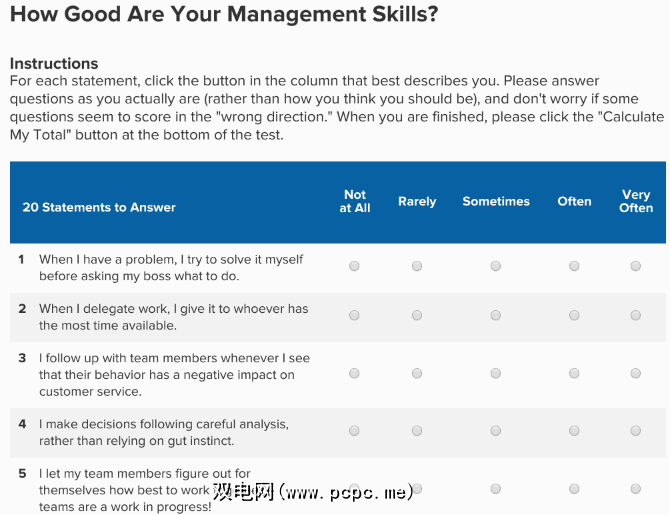Choose 'Sometimes' for statement 1

496,266
